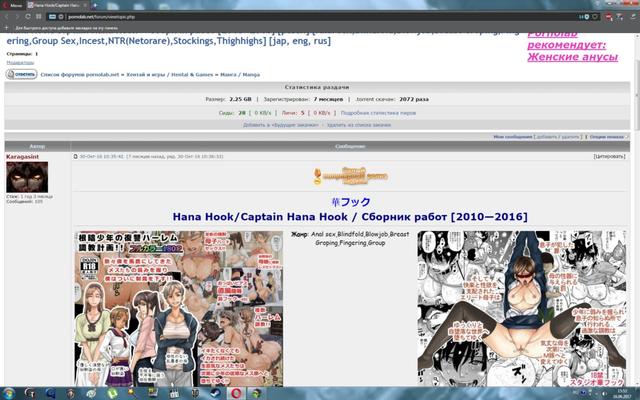The height and width of the screenshot is (400, 640).
Task: Open Хентай и игры / Hentai & Games breadcrumb
Action: pos(169,75)
